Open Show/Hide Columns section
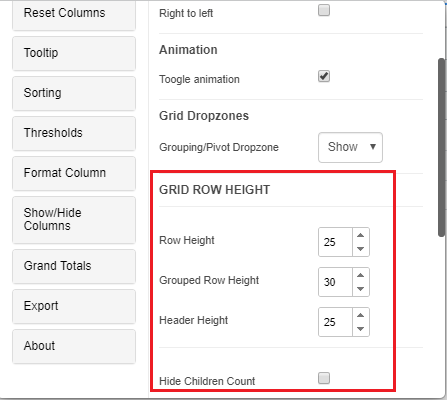 [x=74, y=220]
